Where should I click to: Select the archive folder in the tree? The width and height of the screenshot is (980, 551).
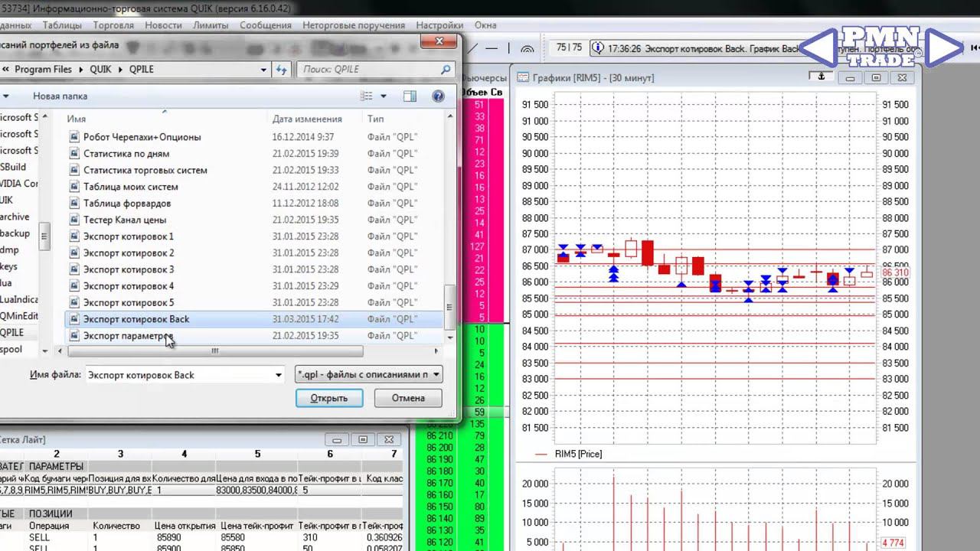point(15,217)
